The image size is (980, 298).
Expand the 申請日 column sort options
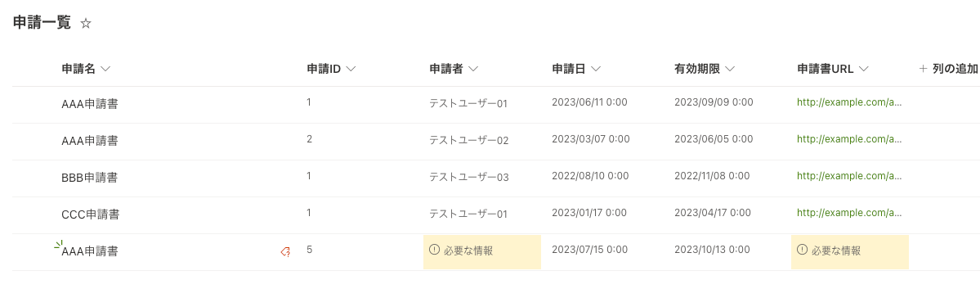pyautogui.click(x=595, y=69)
